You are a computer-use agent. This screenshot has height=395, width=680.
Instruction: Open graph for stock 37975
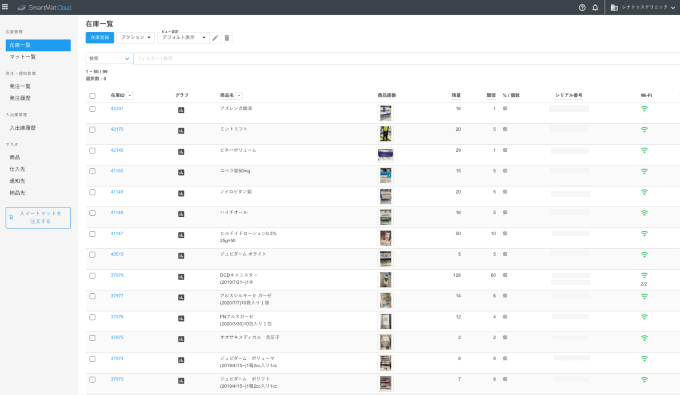(x=181, y=339)
